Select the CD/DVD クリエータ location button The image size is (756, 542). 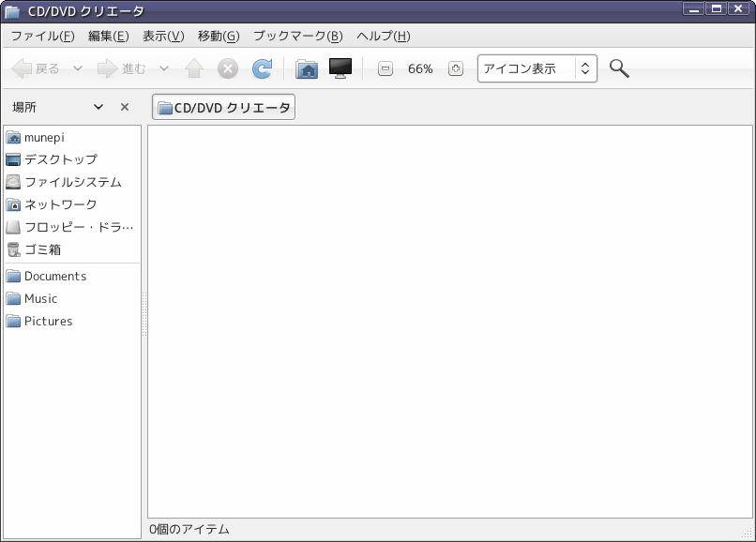pos(224,107)
